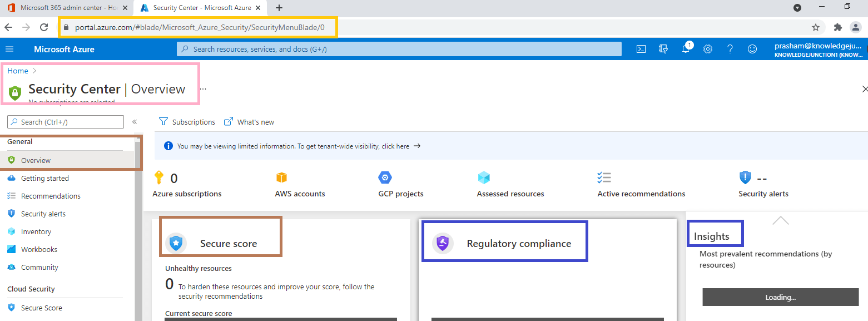Image resolution: width=868 pixels, height=321 pixels.
Task: Focus the sidebar Search (Ctrl+/) field
Action: click(66, 122)
